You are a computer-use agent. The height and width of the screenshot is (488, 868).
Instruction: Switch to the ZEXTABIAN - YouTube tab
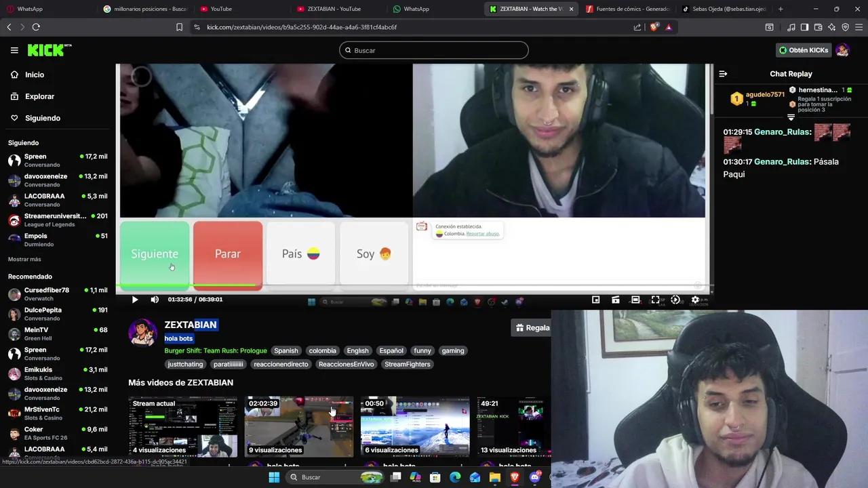(x=334, y=9)
